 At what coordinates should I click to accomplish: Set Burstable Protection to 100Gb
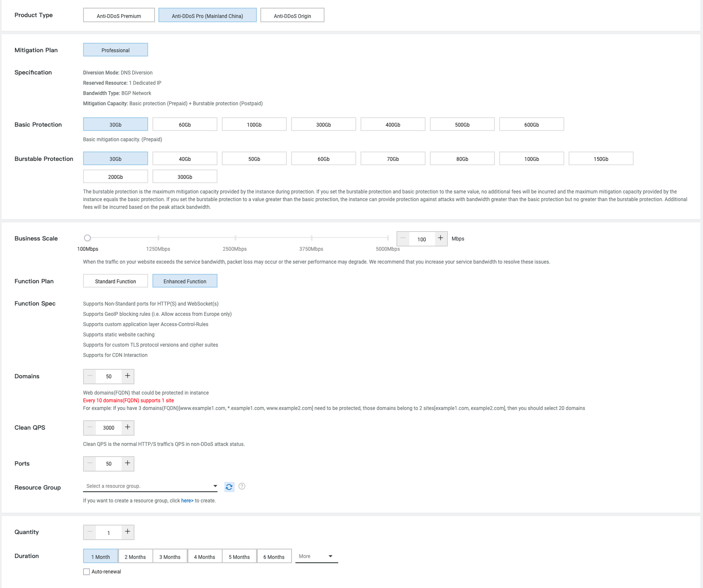click(x=532, y=158)
